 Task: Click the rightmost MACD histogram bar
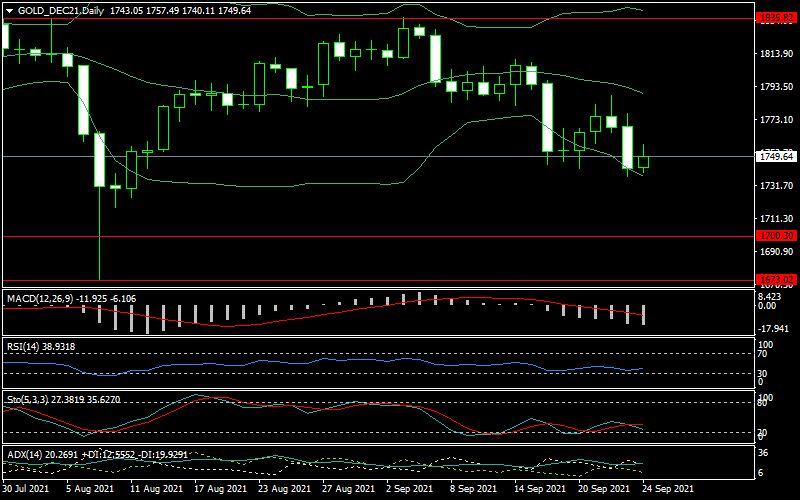[x=643, y=314]
